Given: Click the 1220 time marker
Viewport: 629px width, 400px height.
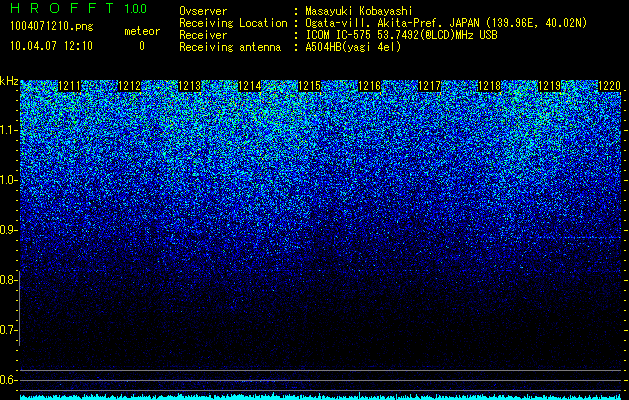Looking at the screenshot, I should tap(609, 86).
